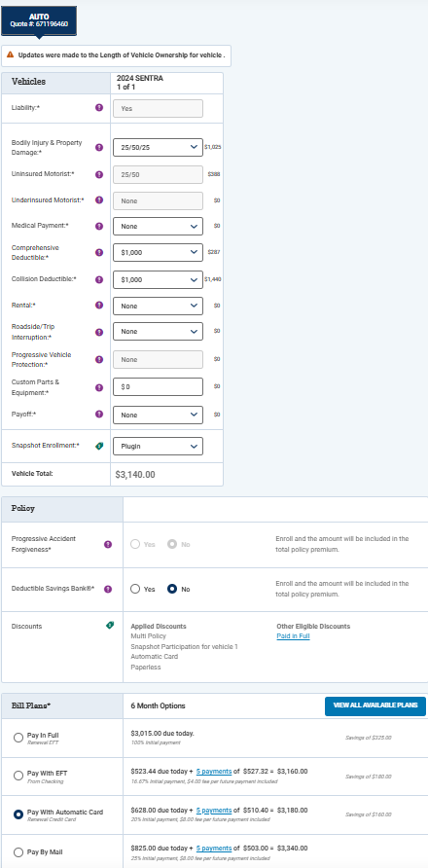Open help icon for Medical Payment

tap(99, 226)
